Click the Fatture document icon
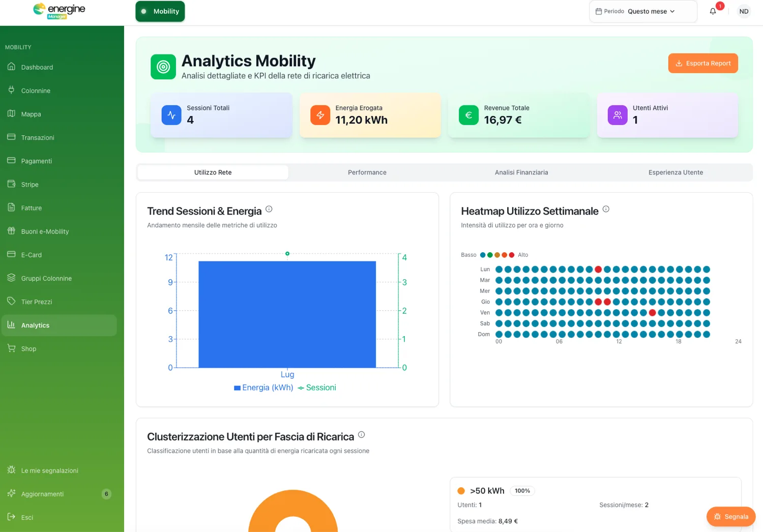 (x=11, y=207)
